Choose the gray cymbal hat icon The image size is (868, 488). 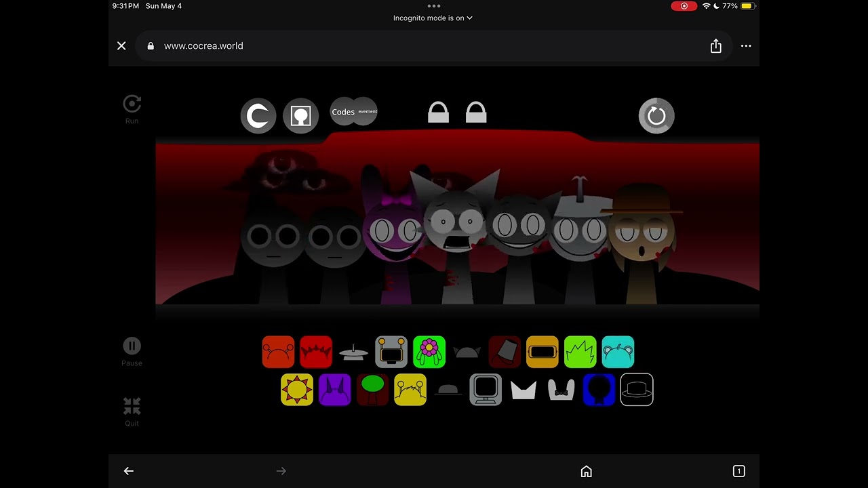[x=353, y=352]
